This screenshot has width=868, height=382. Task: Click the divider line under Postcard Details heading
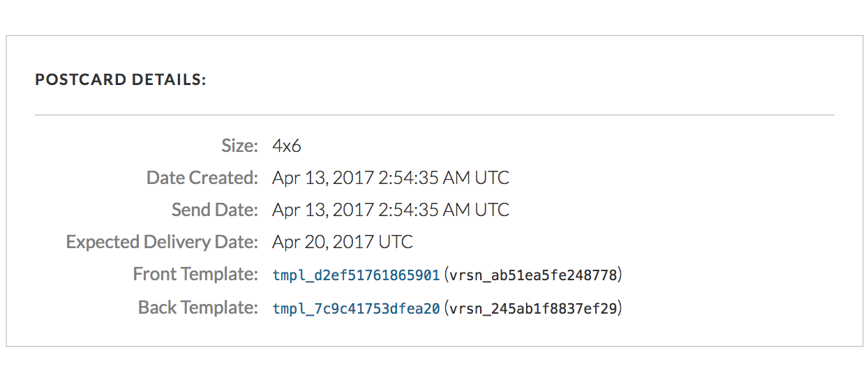click(x=435, y=114)
